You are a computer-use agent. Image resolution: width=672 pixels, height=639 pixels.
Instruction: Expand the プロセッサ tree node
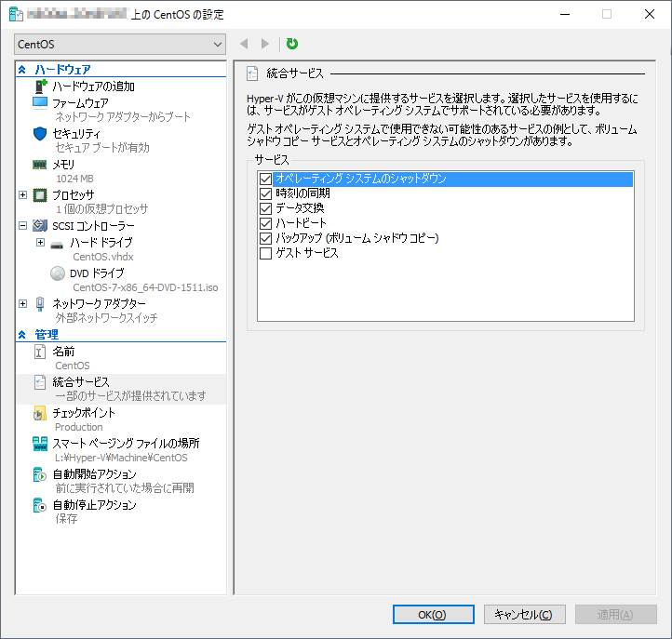(22, 195)
